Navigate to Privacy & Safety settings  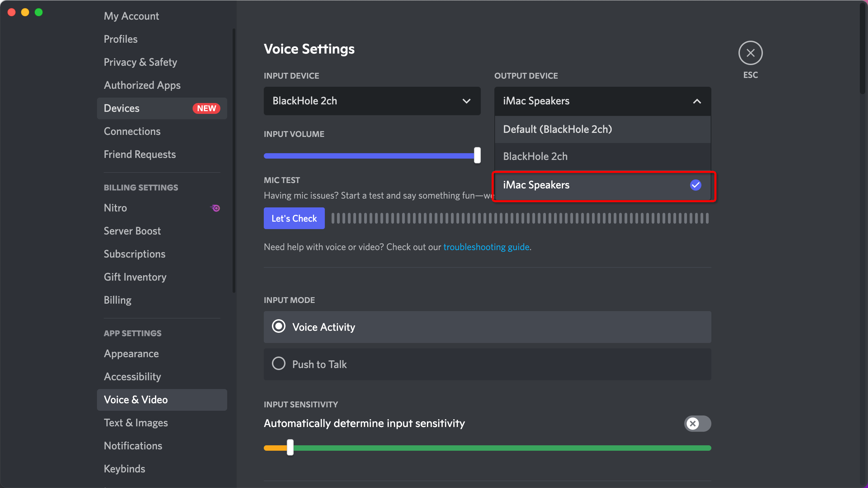coord(140,61)
